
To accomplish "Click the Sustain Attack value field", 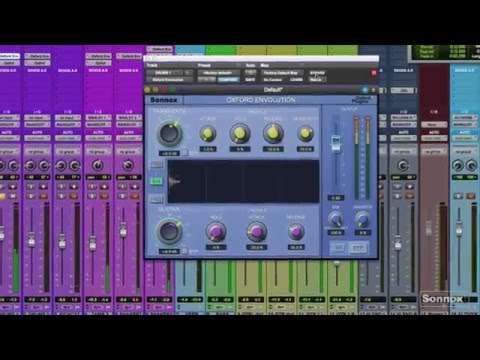I will [256, 248].
